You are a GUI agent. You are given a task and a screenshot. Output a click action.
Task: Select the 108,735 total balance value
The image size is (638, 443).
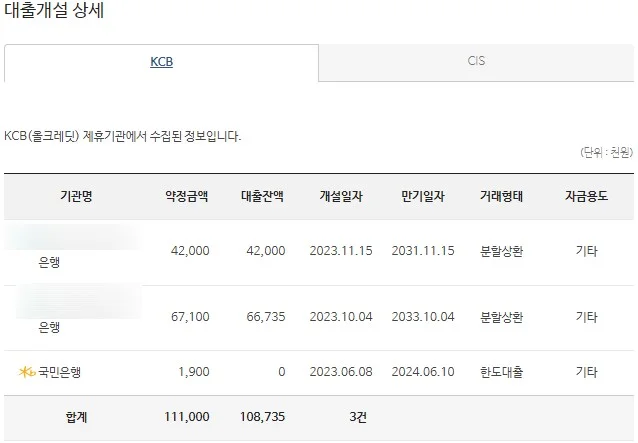coord(262,418)
